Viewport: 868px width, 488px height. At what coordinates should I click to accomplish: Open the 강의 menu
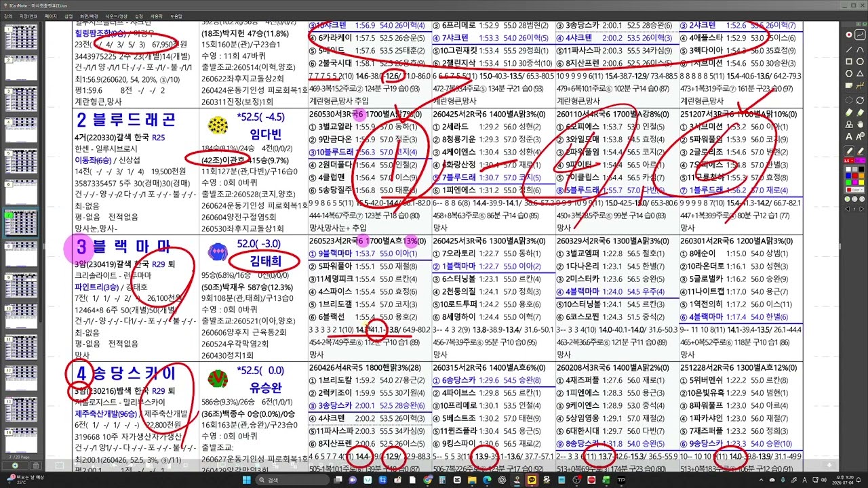point(8,15)
